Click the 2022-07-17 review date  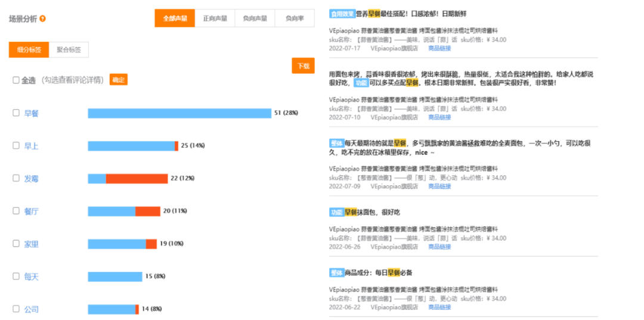pos(344,48)
